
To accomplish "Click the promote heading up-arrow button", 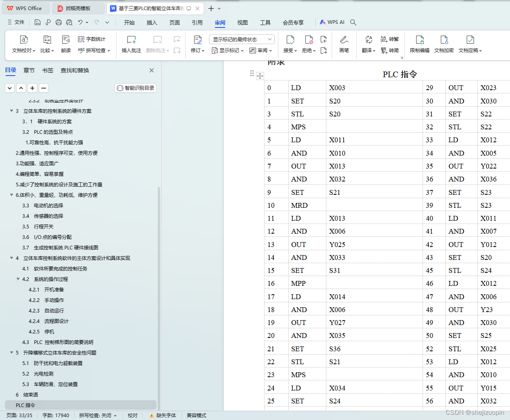I will tap(21, 88).
